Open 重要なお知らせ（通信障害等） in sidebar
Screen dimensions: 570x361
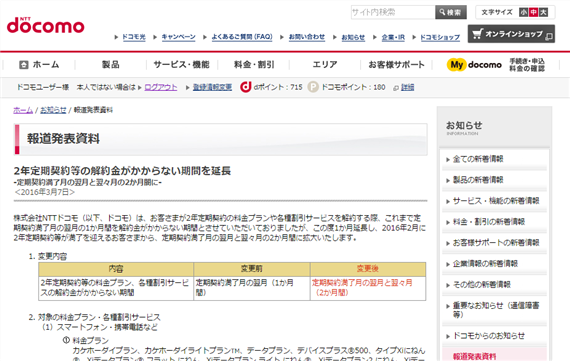point(496,310)
